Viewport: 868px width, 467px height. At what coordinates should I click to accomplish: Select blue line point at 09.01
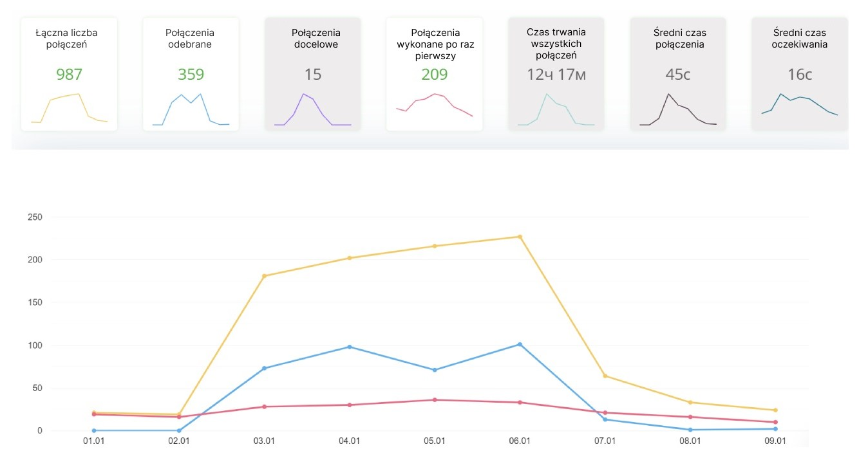coord(775,428)
